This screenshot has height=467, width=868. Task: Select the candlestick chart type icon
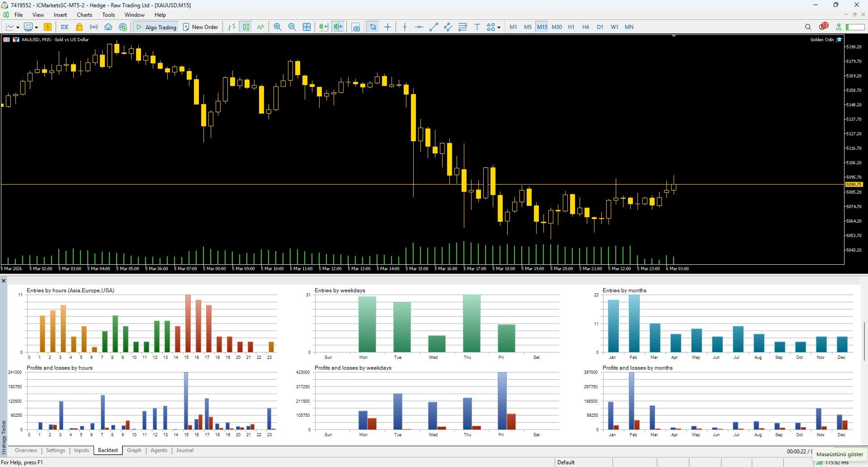(246, 27)
